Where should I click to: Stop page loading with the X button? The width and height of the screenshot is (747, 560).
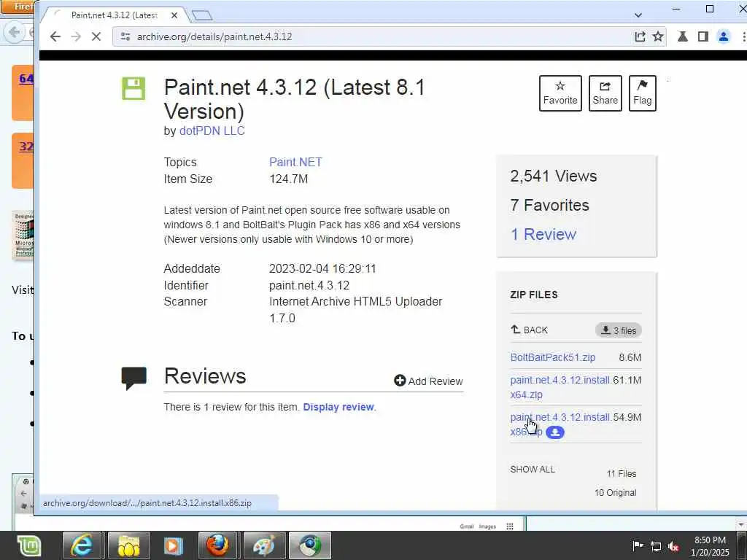coord(96,36)
